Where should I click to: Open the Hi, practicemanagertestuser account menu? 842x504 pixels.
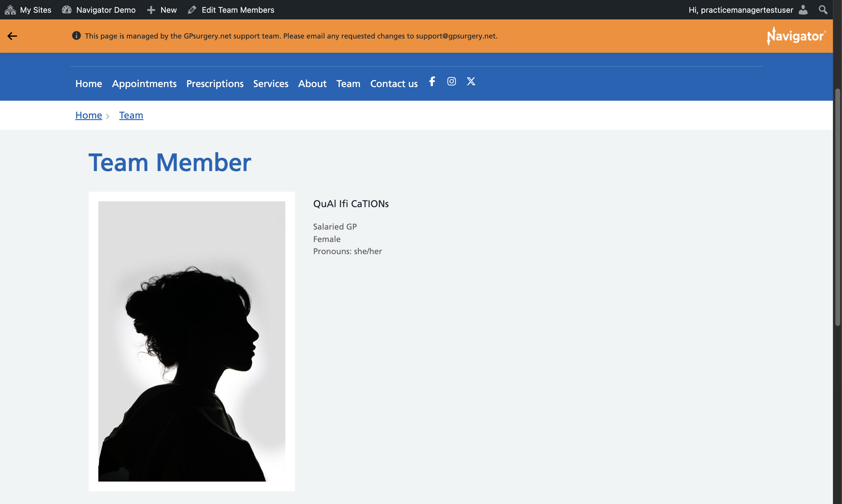click(x=748, y=10)
